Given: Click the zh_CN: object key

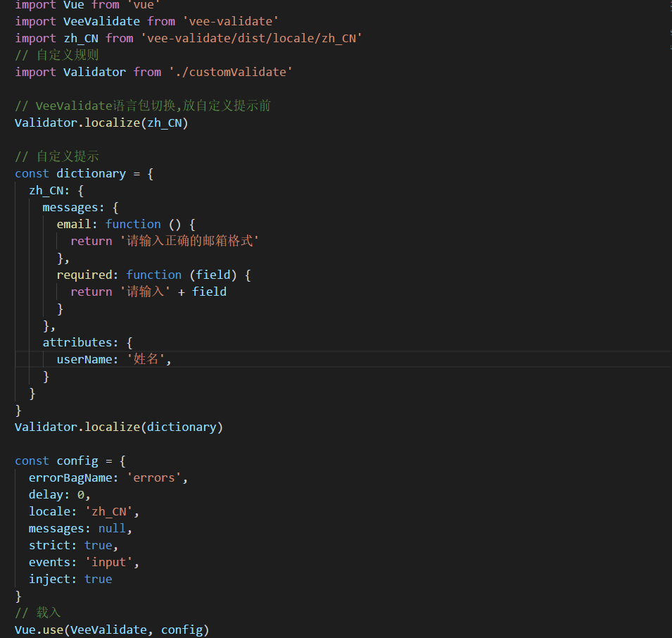Looking at the screenshot, I should [49, 190].
